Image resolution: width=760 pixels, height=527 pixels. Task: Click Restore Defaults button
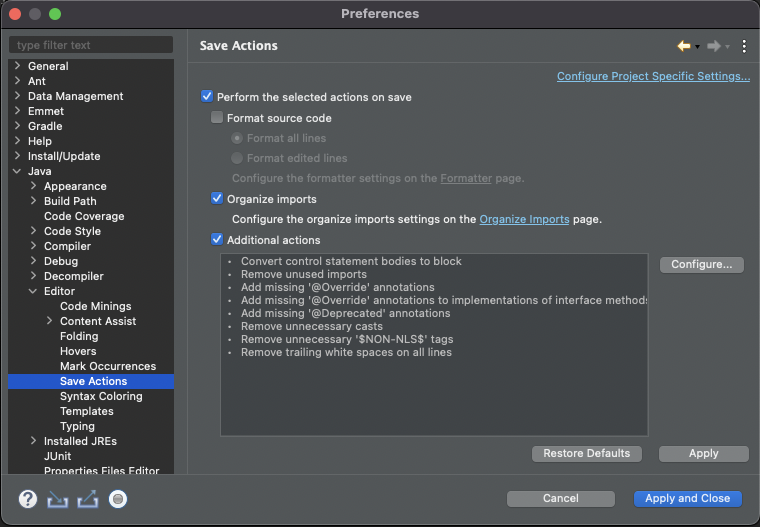(x=586, y=454)
